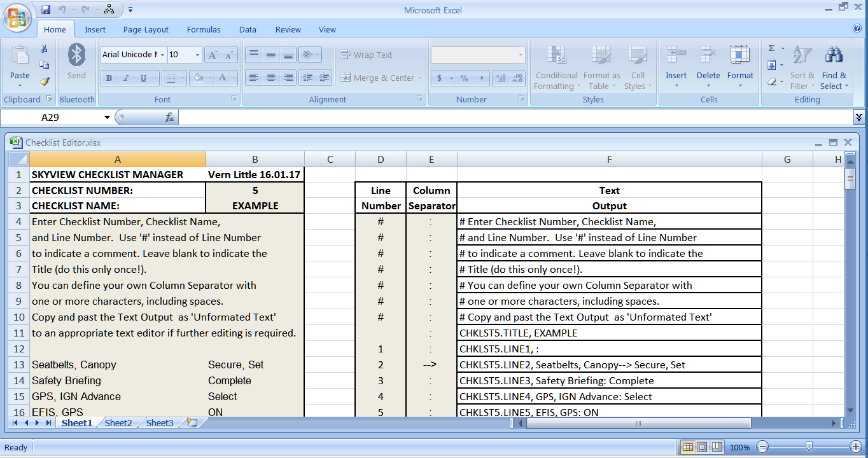
Task: Open Find & Select menu
Action: [834, 68]
